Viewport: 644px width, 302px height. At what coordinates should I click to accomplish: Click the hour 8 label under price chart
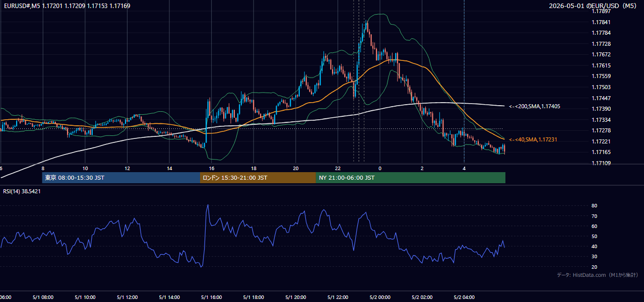[43, 168]
